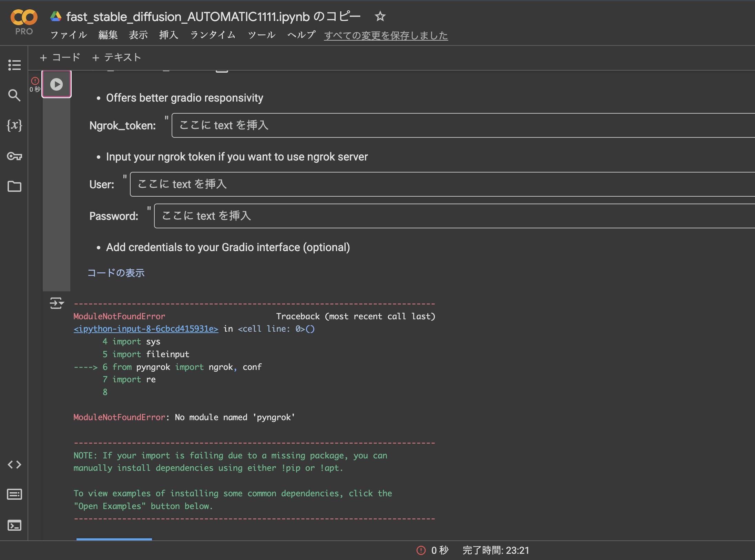Open the find and replace search icon

pos(14,95)
